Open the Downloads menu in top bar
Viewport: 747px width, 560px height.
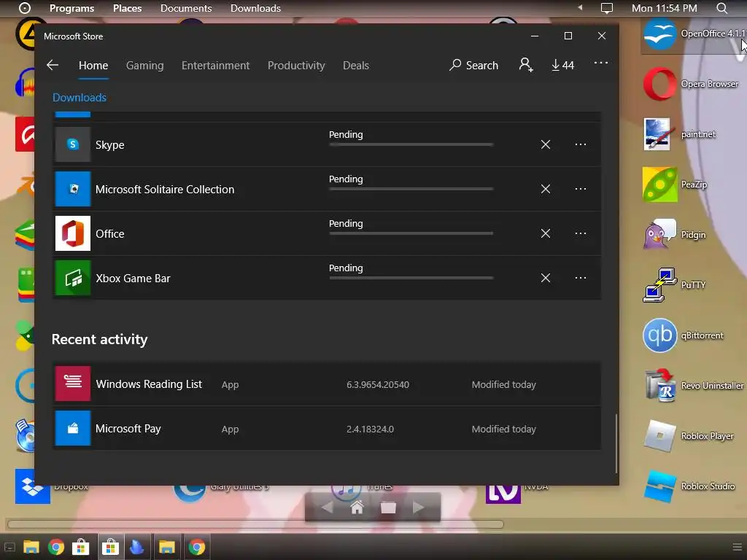pos(255,8)
